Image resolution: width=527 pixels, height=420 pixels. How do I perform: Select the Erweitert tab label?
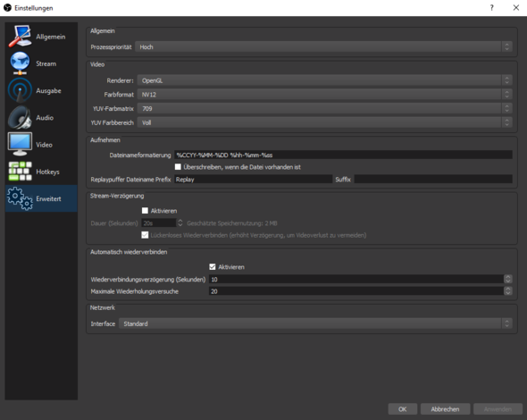tap(49, 198)
